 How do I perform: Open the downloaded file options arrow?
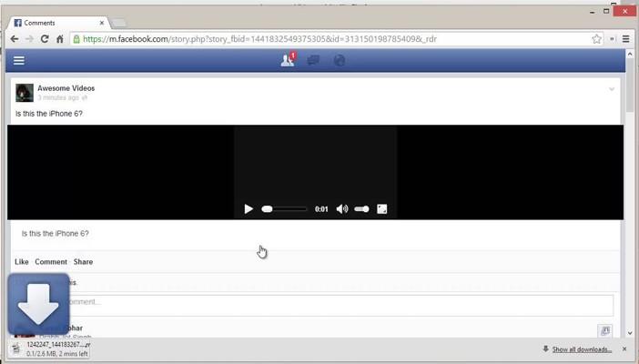[x=96, y=349]
